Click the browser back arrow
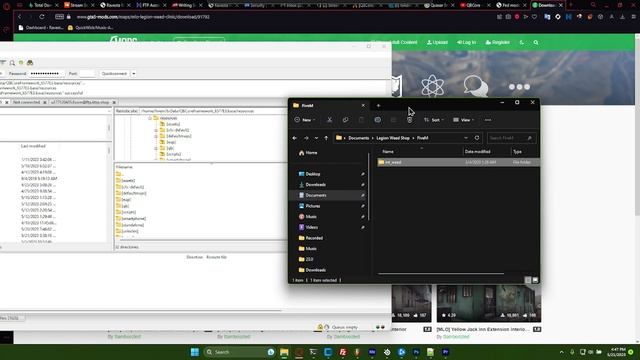Image resolution: width=640 pixels, height=360 pixels. tap(19, 17)
